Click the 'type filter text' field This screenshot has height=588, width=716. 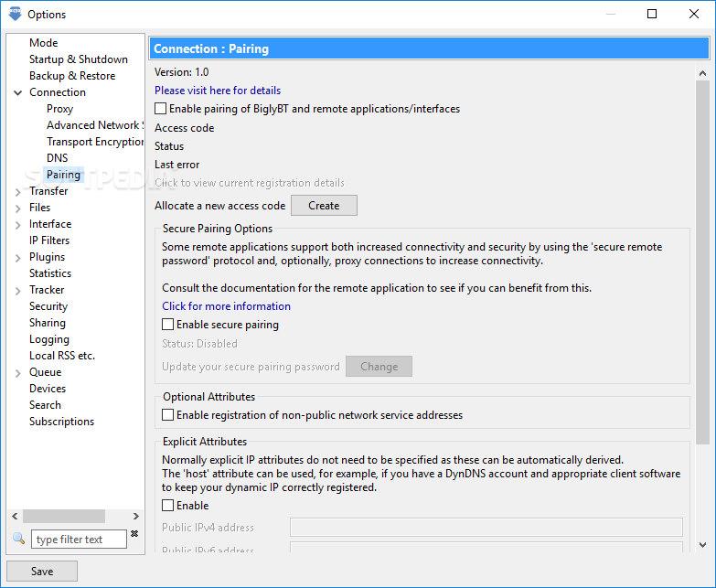[79, 540]
